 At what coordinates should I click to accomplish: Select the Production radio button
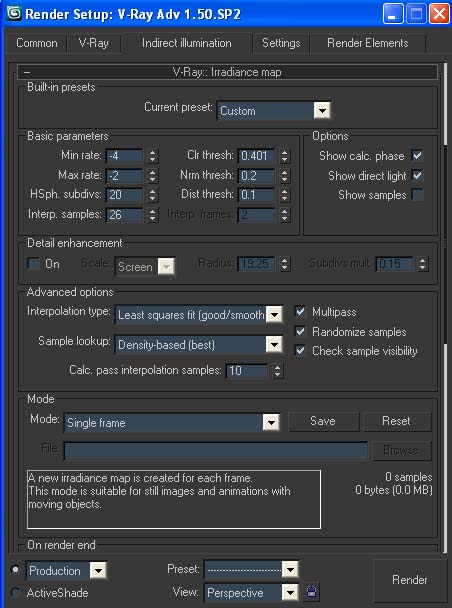(15, 570)
